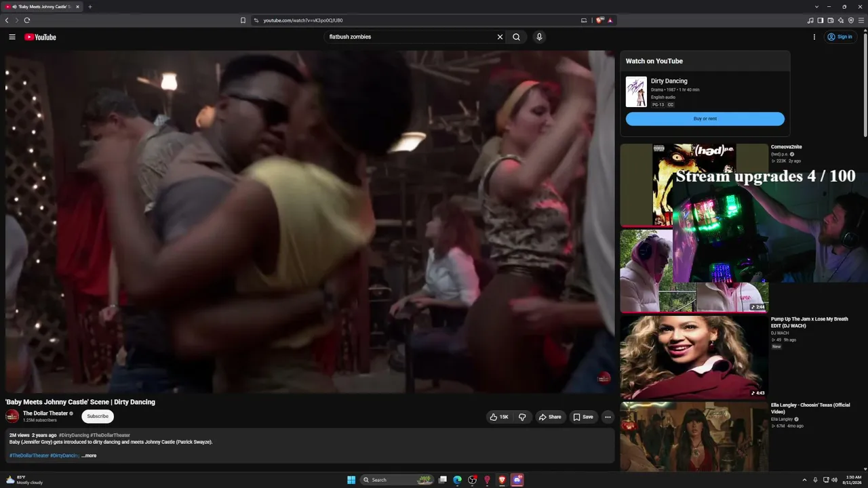868x488 pixels.
Task: Open the system volume icon
Action: (x=835, y=480)
